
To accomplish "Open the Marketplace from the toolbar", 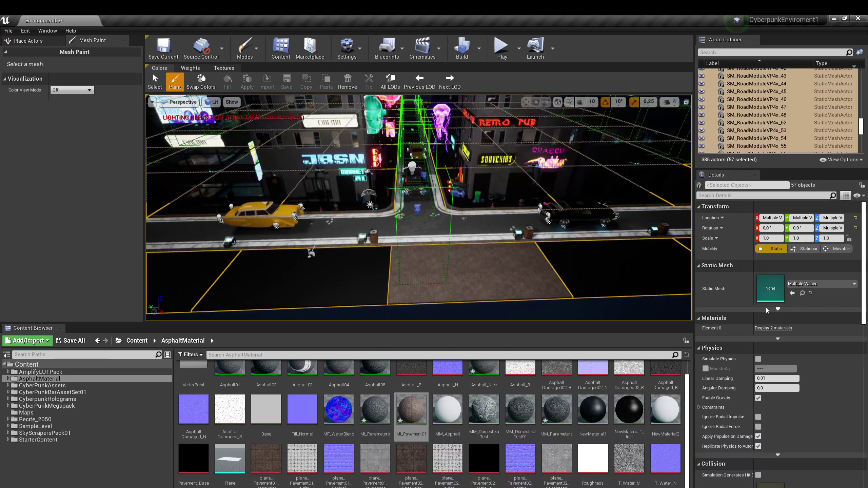I will 310,48.
